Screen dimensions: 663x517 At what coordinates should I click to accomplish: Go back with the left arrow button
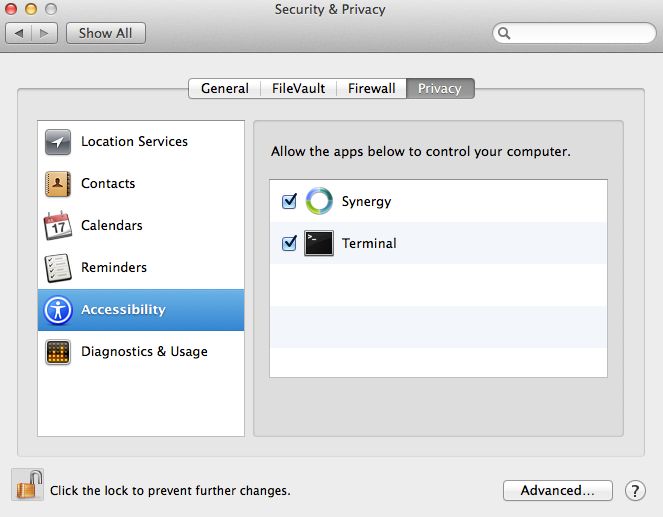[x=19, y=33]
